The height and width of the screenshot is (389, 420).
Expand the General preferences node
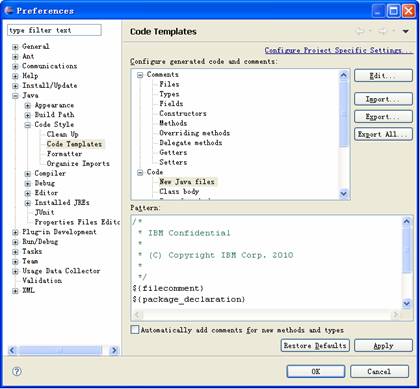pos(15,47)
